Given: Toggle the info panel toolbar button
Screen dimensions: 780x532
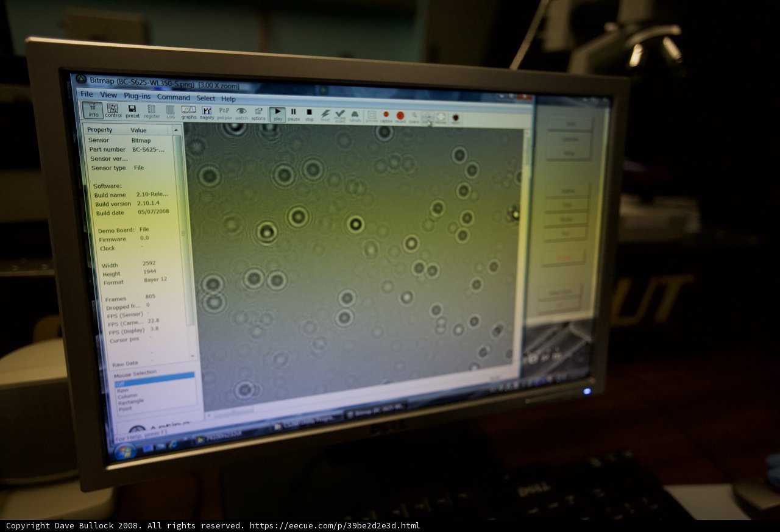Looking at the screenshot, I should 93,110.
